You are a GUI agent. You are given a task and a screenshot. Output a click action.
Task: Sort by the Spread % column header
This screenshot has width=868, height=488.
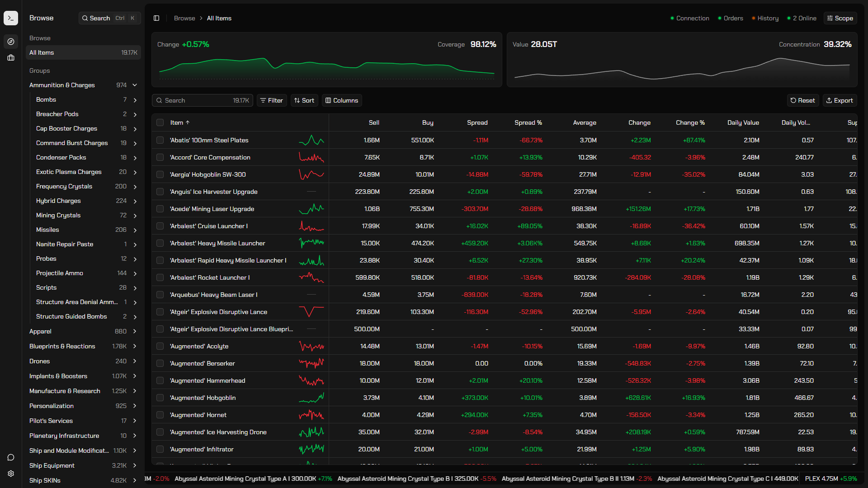coord(528,122)
